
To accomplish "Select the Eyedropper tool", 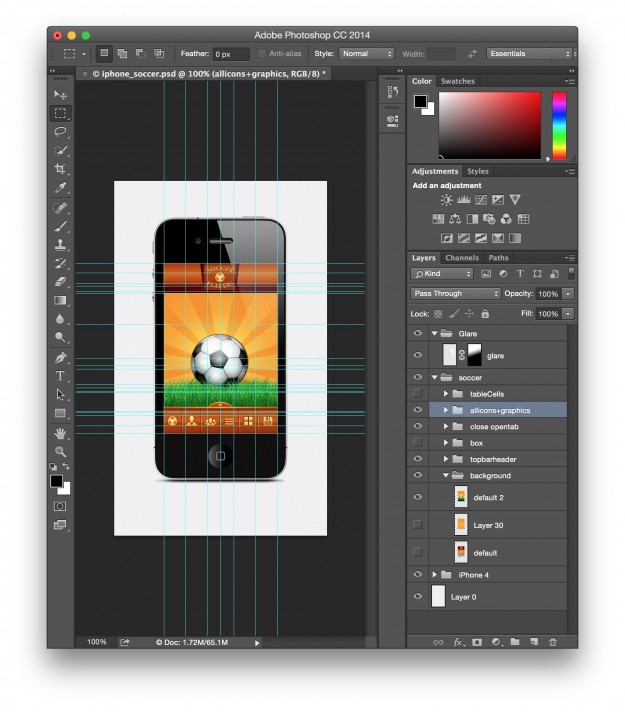I will [61, 188].
